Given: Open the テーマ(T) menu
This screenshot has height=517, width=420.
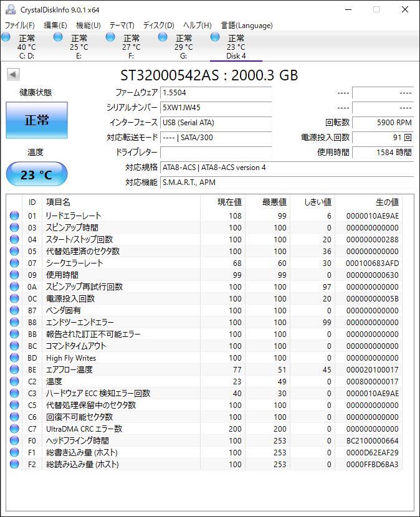Looking at the screenshot, I should pyautogui.click(x=122, y=26).
